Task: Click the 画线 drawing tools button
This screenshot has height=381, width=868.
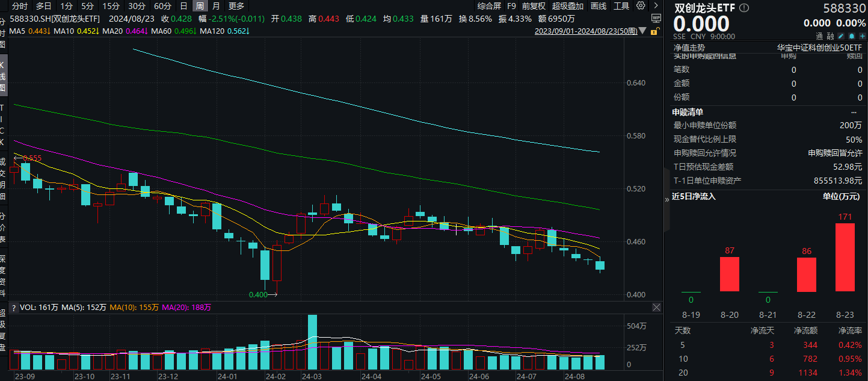Action: (599, 6)
